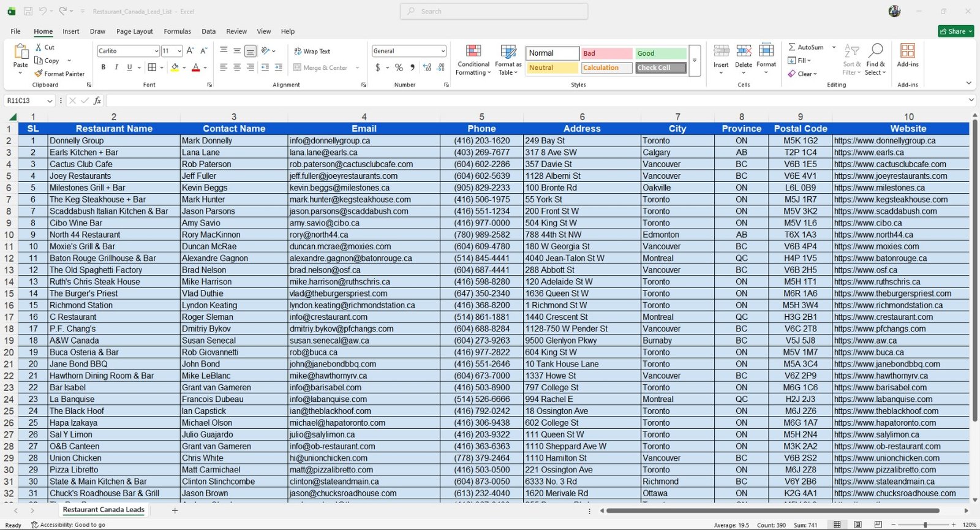Apply Percent Style to the cells
The width and height of the screenshot is (980, 530).
tap(399, 67)
